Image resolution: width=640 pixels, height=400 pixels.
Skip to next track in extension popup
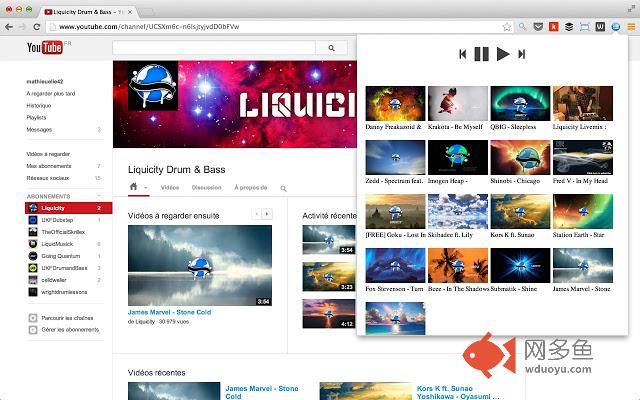point(521,54)
